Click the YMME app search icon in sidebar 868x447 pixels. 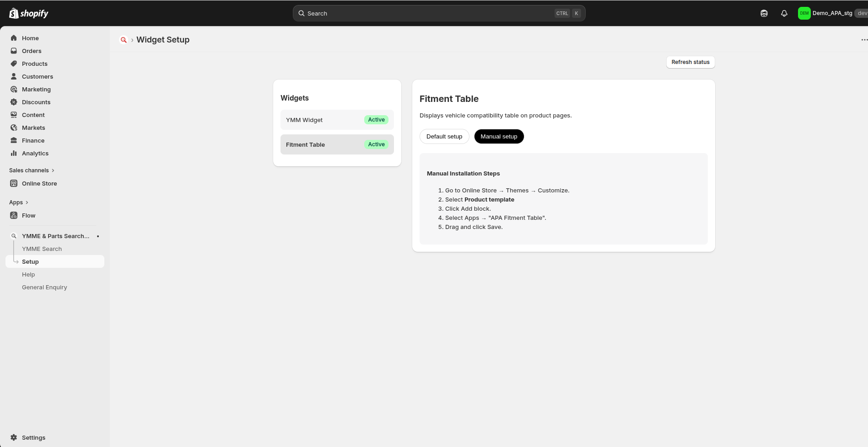(14, 236)
